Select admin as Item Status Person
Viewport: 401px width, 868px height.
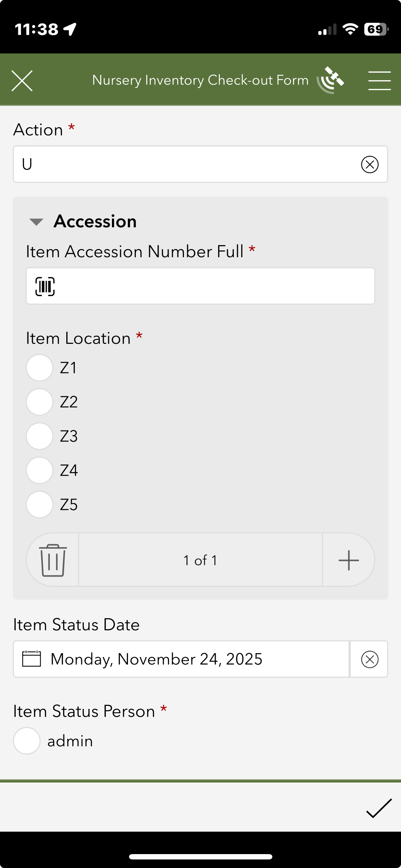(x=26, y=740)
